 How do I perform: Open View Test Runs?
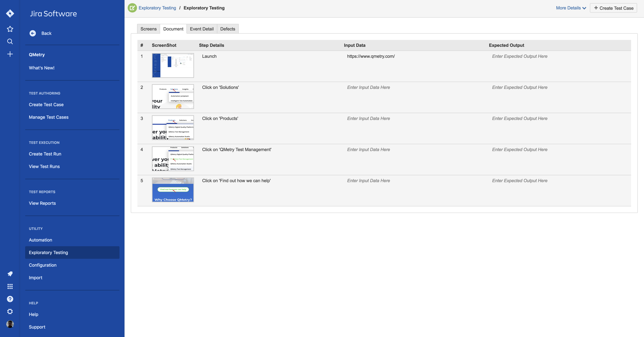click(x=44, y=166)
